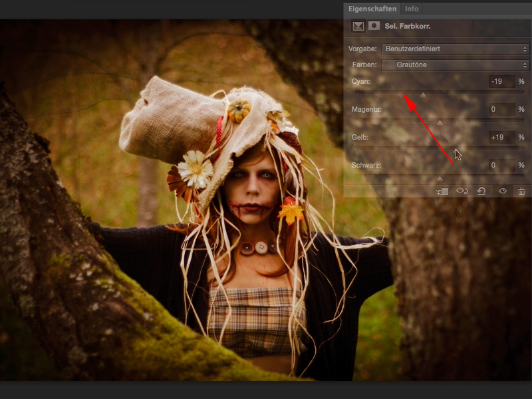Click the Schwarz slider handle
Screen dimensions: 532x399
coord(440,179)
